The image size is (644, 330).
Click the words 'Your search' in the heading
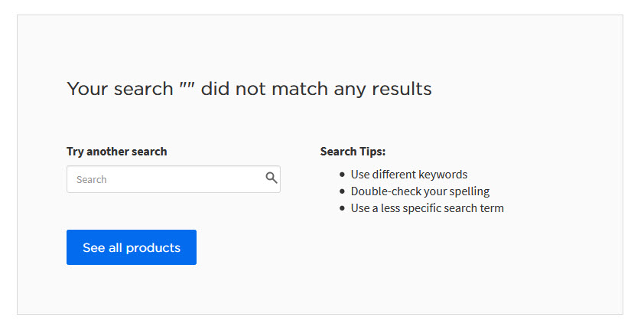(120, 89)
